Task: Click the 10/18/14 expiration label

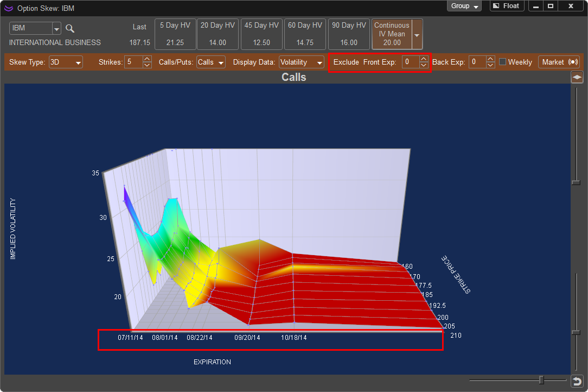Action: [294, 338]
